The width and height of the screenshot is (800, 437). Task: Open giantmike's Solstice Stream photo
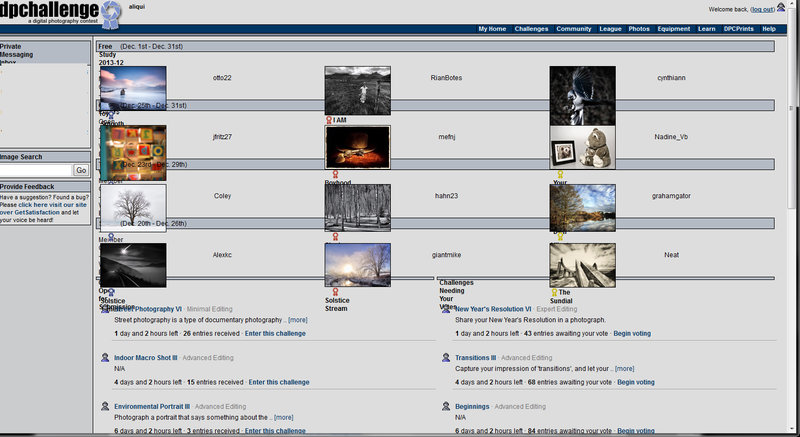point(358,265)
